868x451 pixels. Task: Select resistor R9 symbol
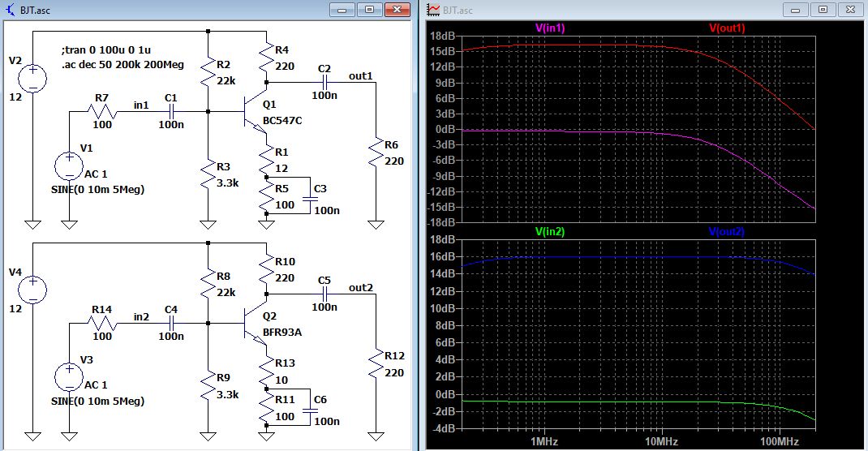point(208,385)
